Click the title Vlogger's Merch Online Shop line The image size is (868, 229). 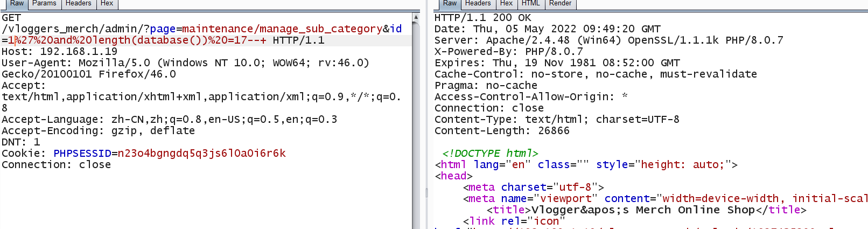tap(647, 210)
